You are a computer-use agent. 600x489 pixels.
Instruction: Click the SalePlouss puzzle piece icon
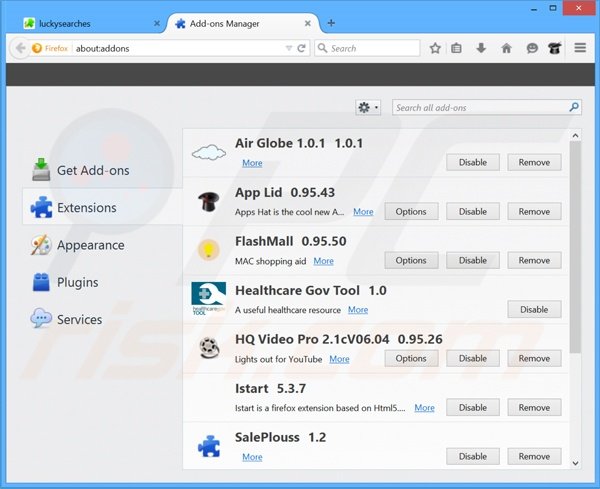[209, 446]
